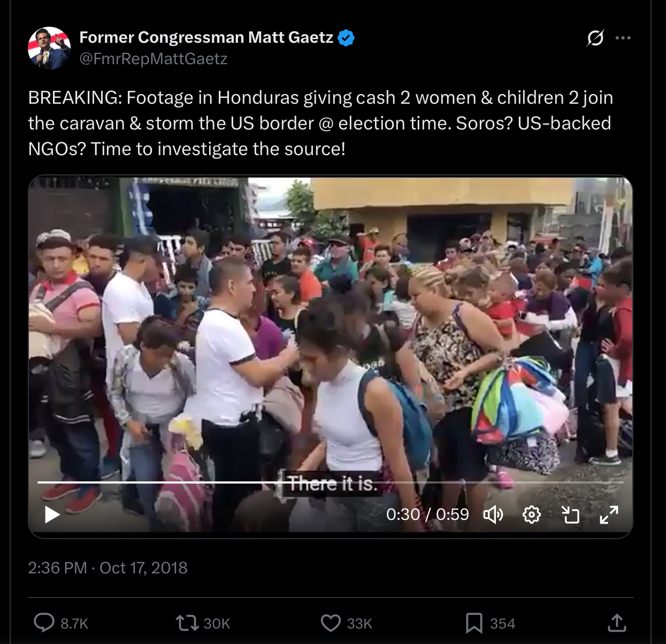This screenshot has height=644, width=666.
Task: Open the tweet timestamp Oct 17, 2018
Action: coord(108,568)
